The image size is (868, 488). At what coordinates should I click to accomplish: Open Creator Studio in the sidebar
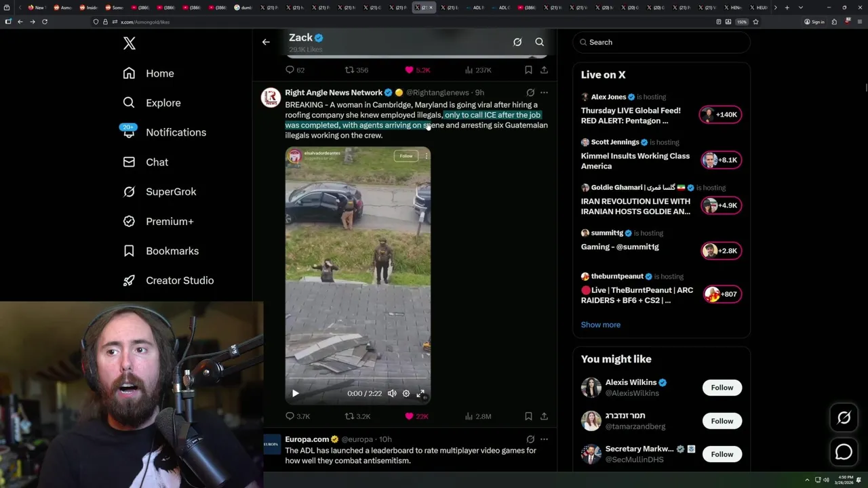[168, 281]
